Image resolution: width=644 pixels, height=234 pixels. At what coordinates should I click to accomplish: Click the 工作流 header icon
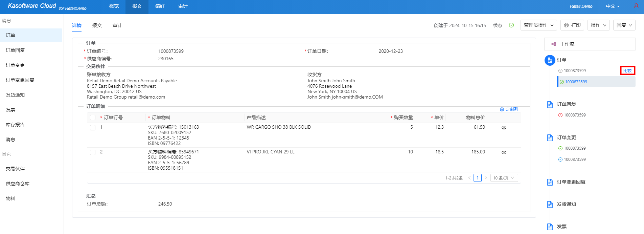coord(554,44)
